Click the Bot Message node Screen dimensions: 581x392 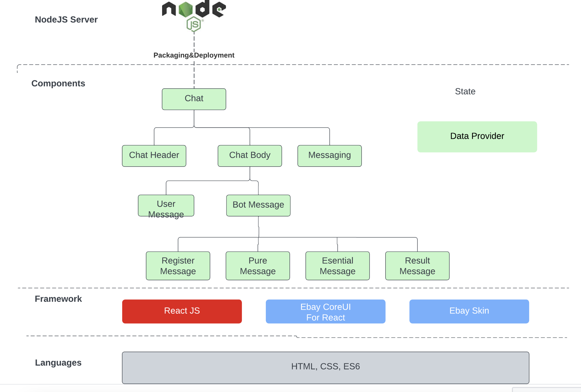click(x=258, y=205)
